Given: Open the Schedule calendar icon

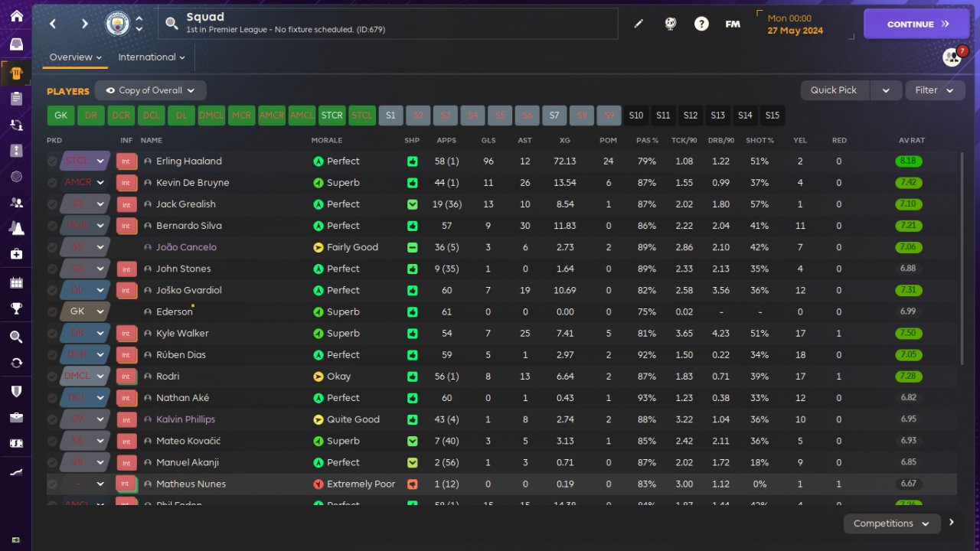Looking at the screenshot, I should click(16, 283).
